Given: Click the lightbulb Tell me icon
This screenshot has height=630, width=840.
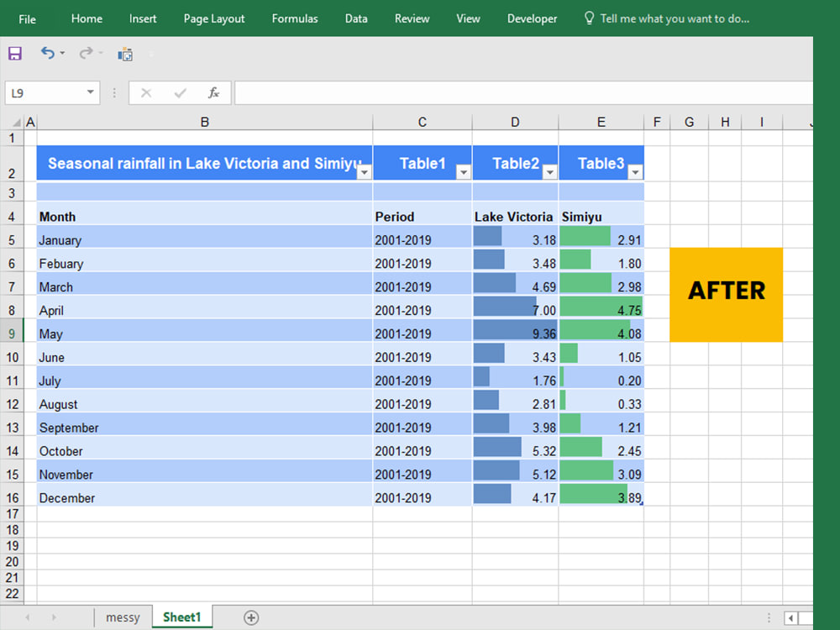Looking at the screenshot, I should point(589,18).
